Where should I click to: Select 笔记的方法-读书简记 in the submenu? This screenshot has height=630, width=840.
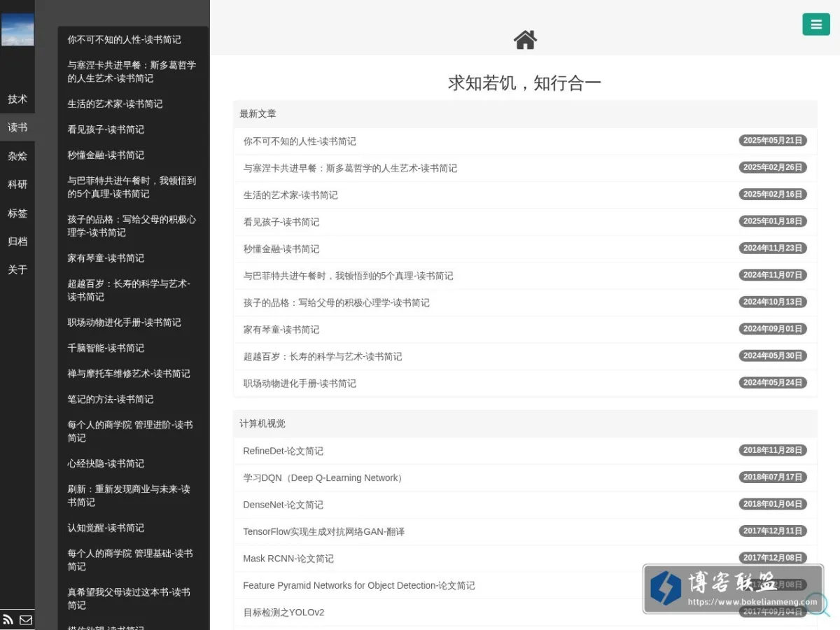[x=133, y=399]
